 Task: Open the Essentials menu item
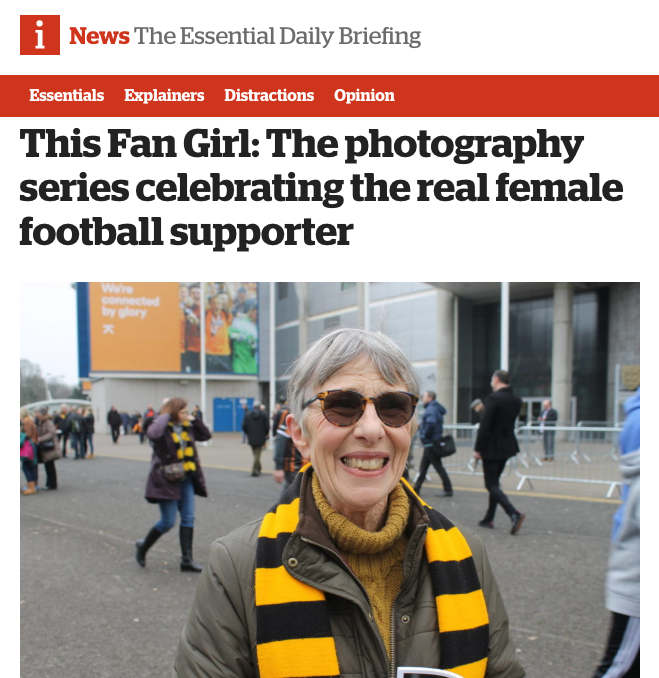67,96
